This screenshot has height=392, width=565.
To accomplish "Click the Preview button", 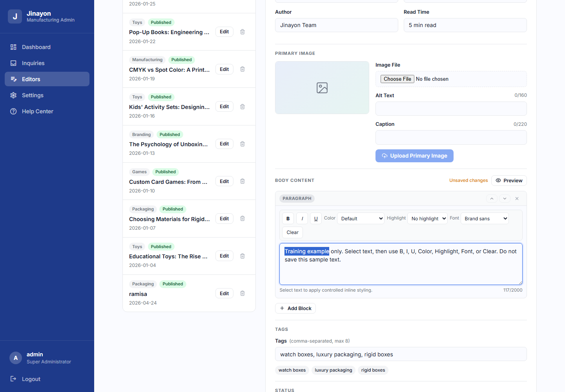I will coord(509,181).
